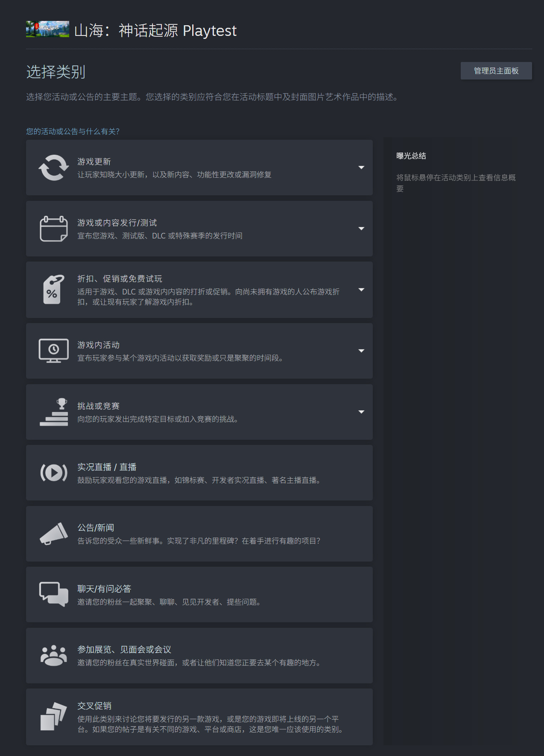Expand the 挑战或竞赛 dropdown arrow
The width and height of the screenshot is (544, 756).
[x=361, y=412]
